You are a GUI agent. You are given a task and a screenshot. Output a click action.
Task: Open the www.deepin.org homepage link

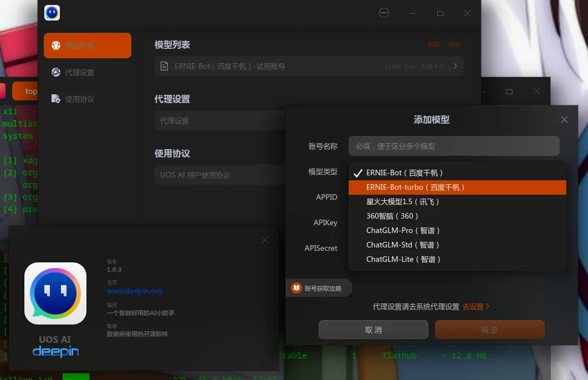coord(135,291)
